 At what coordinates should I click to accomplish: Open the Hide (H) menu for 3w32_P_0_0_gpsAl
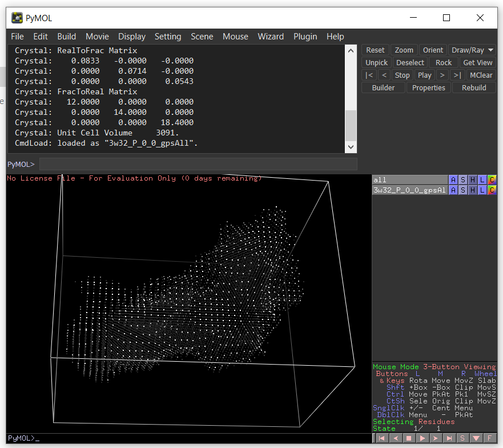[473, 190]
